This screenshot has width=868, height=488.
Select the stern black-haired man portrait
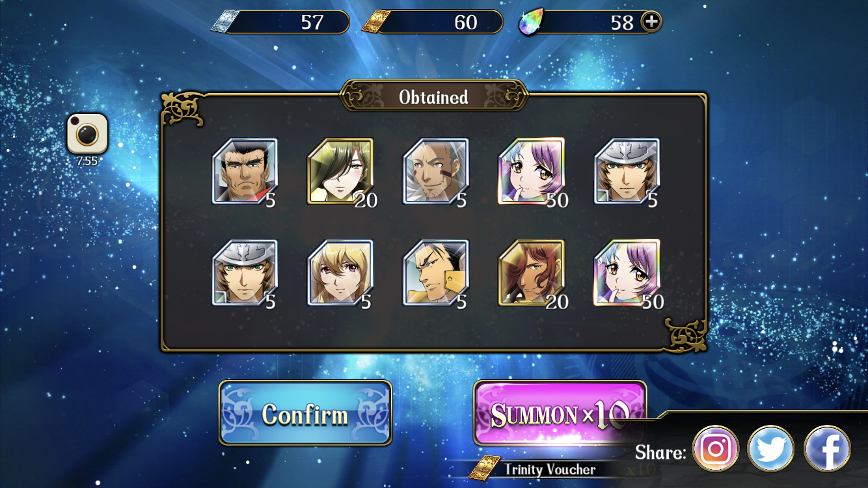(x=245, y=171)
